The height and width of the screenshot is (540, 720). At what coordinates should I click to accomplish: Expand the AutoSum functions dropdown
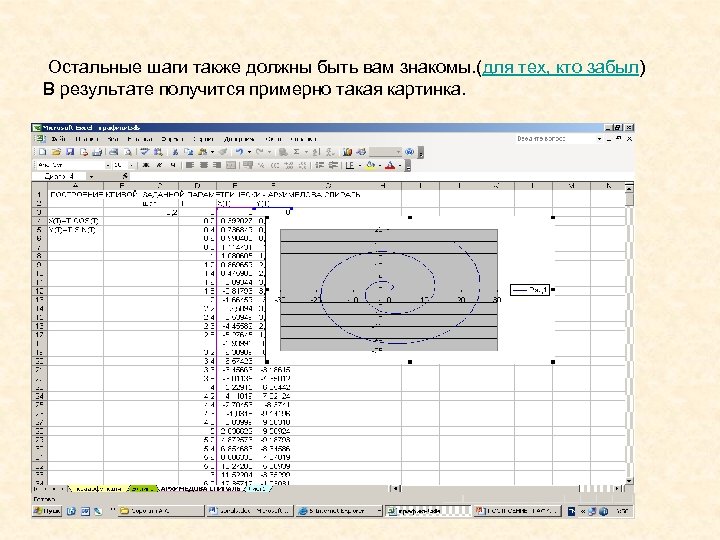306,152
